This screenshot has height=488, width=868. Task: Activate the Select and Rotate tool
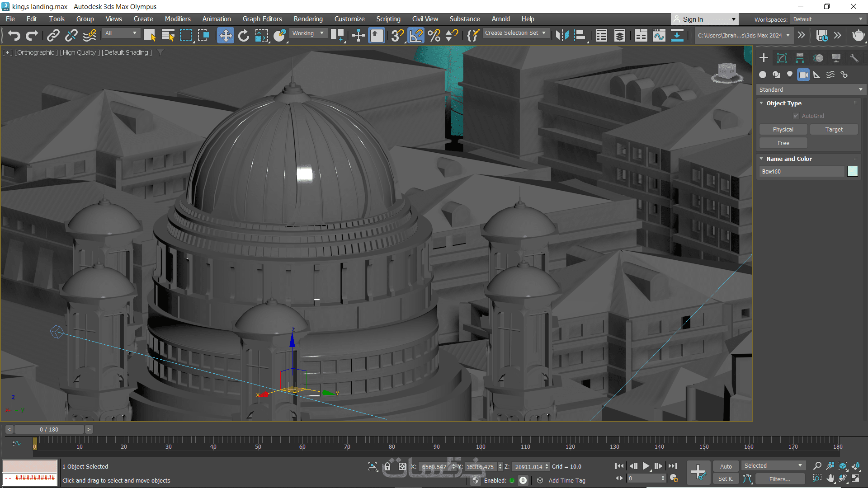point(243,35)
